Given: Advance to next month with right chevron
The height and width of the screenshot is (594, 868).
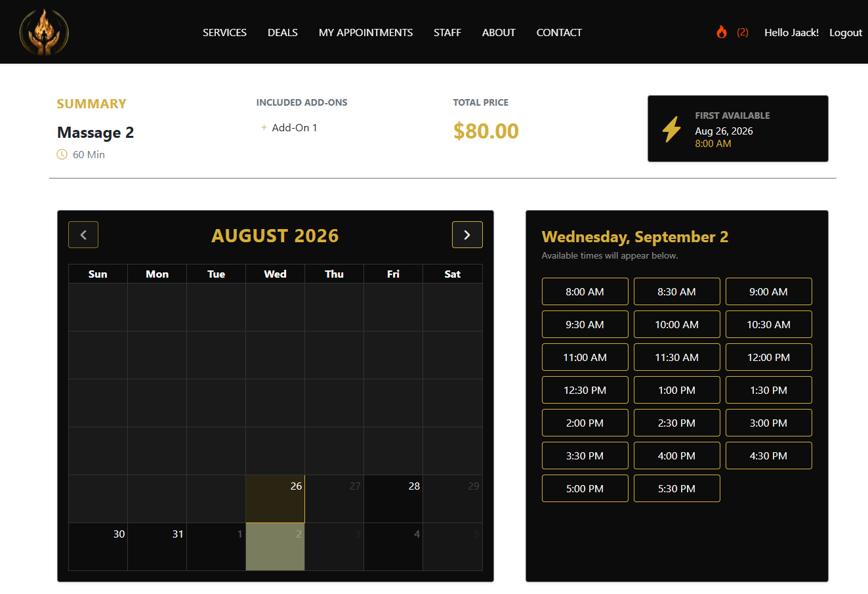Looking at the screenshot, I should tap(467, 235).
